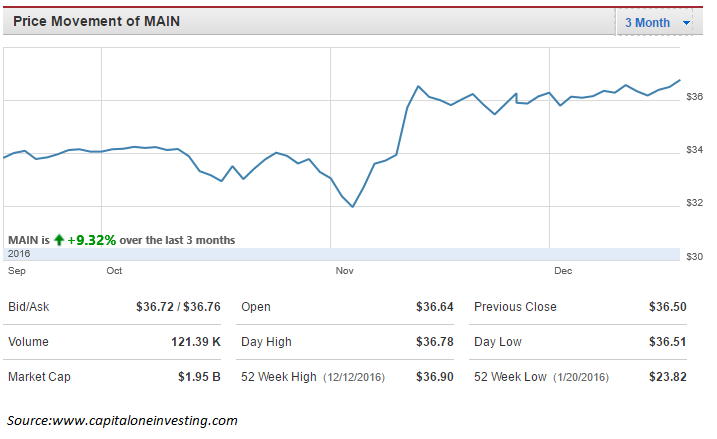Click the Bid/Ask value $36.72 / $36.76
Screen dimensions: 717x439
[x=178, y=307]
